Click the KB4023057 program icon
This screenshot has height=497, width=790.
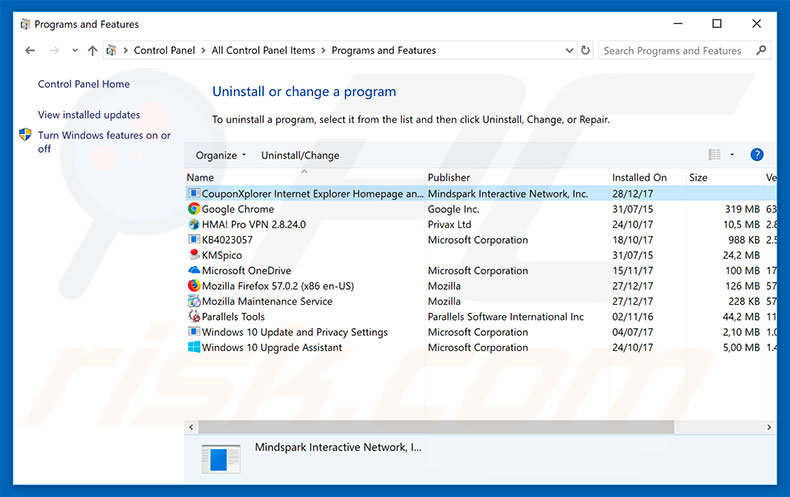pyautogui.click(x=193, y=239)
